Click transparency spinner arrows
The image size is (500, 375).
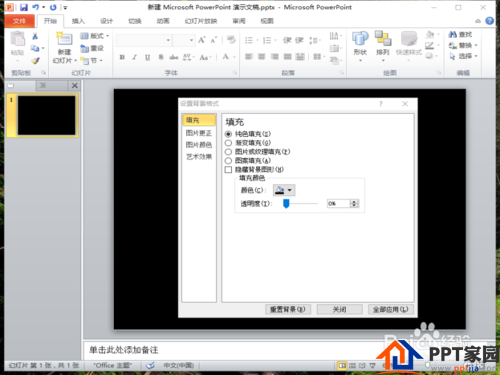pyautogui.click(x=354, y=203)
